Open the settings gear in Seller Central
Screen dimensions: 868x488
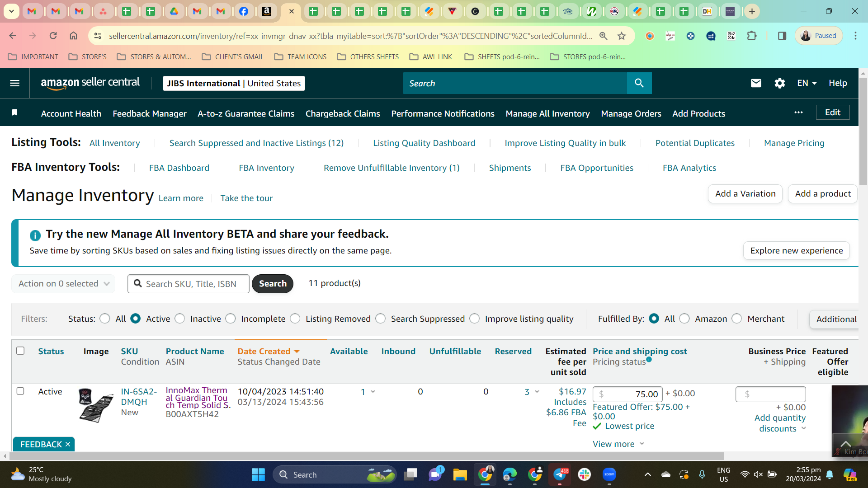point(779,83)
